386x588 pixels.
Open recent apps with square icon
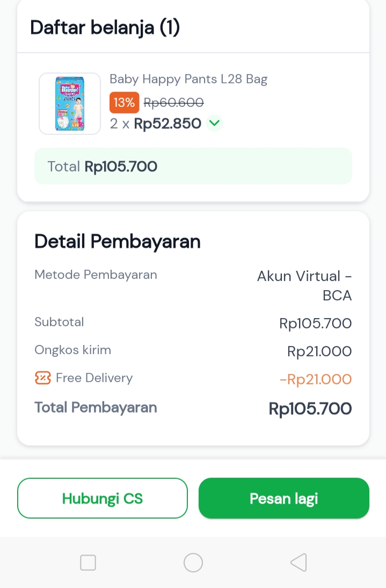coord(88,563)
